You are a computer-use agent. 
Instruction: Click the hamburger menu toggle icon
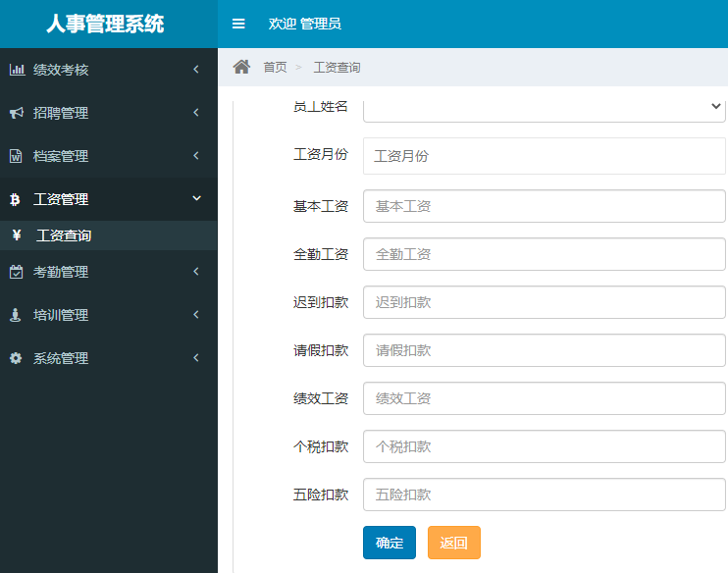click(238, 24)
